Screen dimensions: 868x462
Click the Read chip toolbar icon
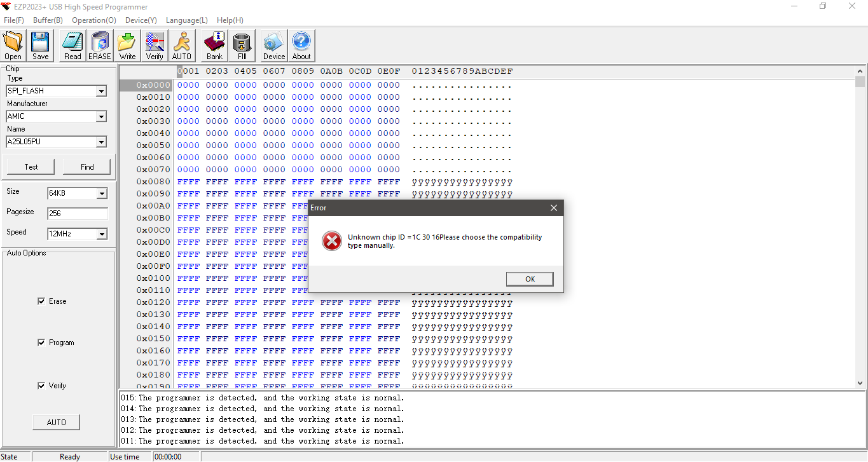point(72,46)
